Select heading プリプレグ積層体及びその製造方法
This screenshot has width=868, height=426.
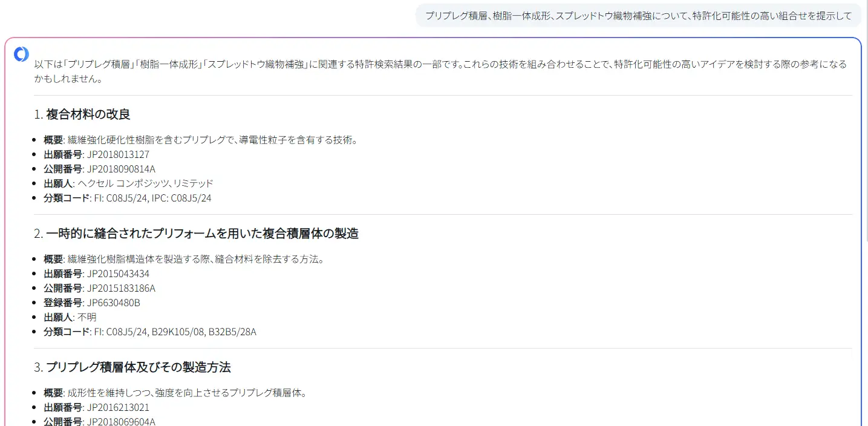pyautogui.click(x=138, y=367)
